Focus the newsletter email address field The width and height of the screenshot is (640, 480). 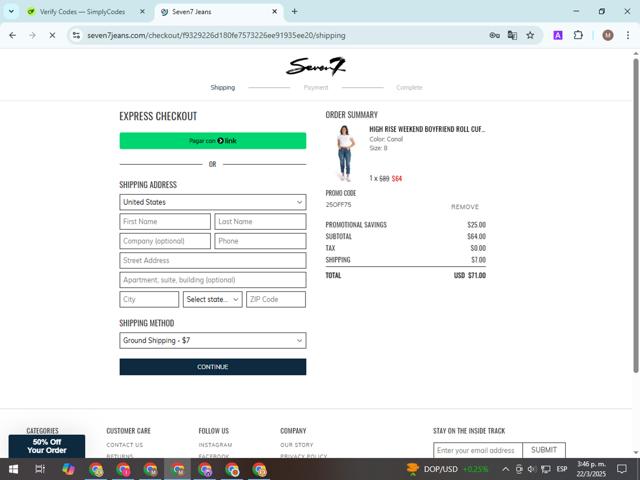point(478,450)
